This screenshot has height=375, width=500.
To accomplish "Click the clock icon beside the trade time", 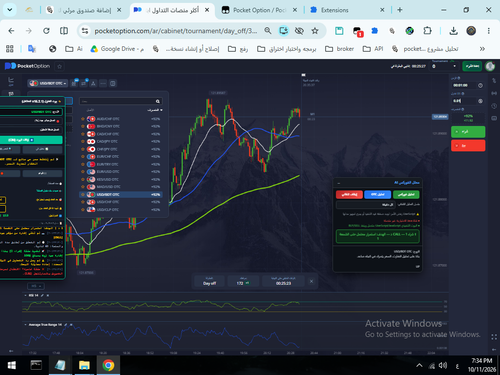I will click(x=480, y=86).
